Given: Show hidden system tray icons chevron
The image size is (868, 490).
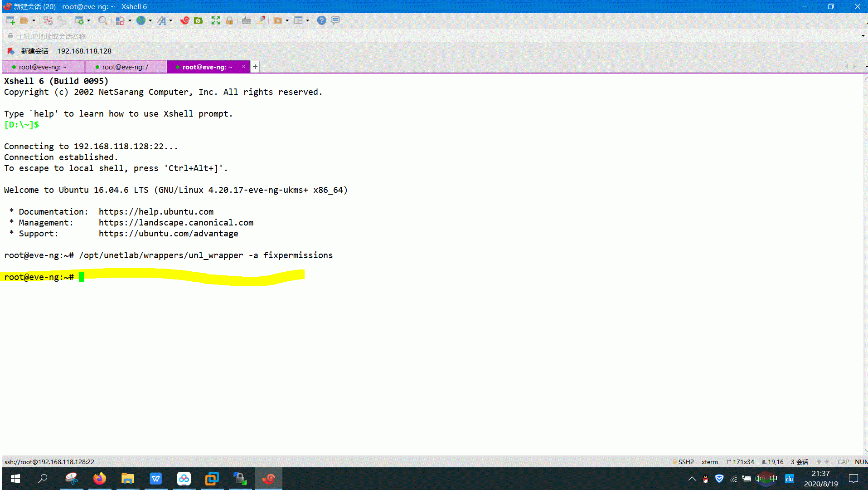Looking at the screenshot, I should pos(692,479).
